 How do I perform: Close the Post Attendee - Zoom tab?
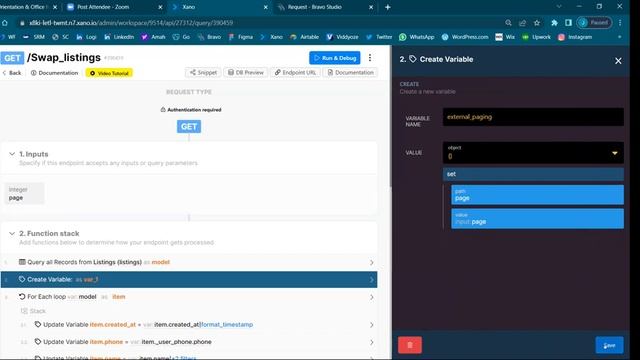(160, 7)
